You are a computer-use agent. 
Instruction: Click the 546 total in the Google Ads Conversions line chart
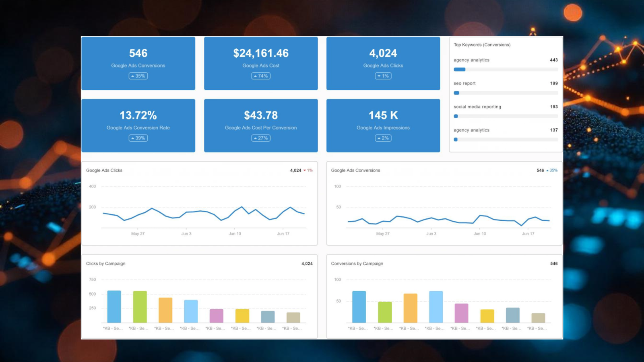click(540, 171)
